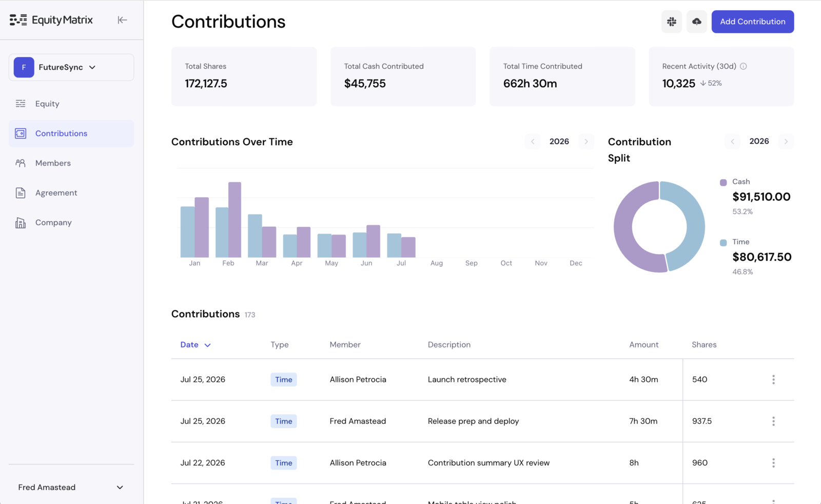
Task: Click the $80,617.50 time value
Action: (x=762, y=257)
